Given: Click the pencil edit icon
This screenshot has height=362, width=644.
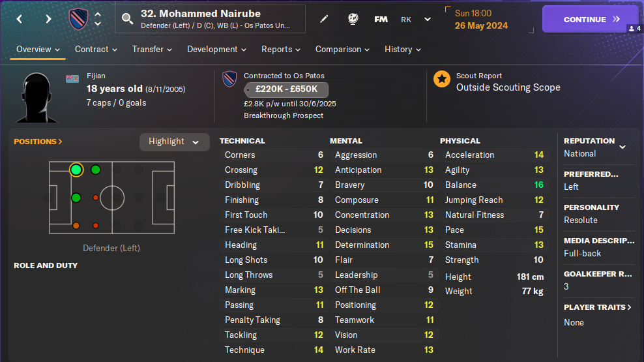Looking at the screenshot, I should click(x=324, y=19).
